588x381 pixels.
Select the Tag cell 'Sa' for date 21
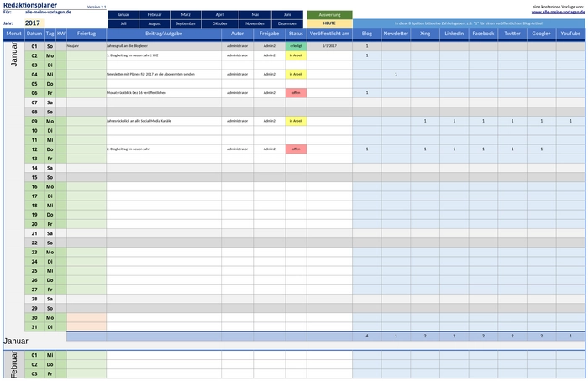coord(50,233)
